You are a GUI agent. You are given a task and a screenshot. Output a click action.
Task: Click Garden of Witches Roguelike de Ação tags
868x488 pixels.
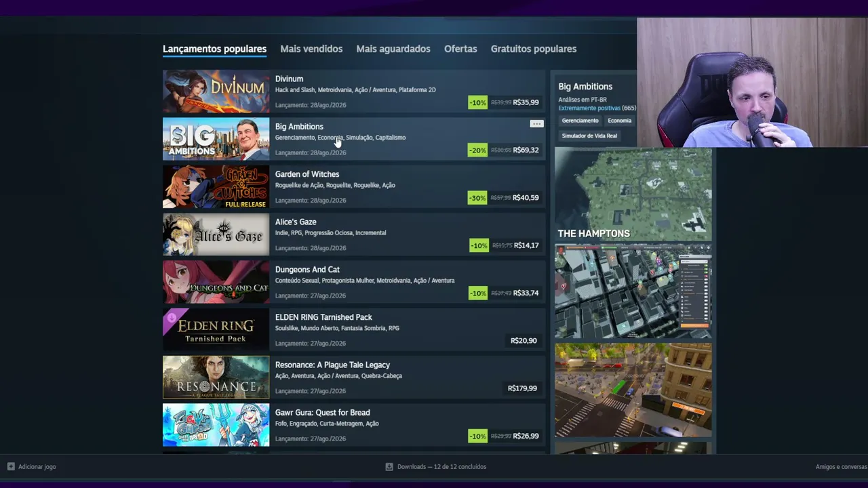tap(335, 185)
